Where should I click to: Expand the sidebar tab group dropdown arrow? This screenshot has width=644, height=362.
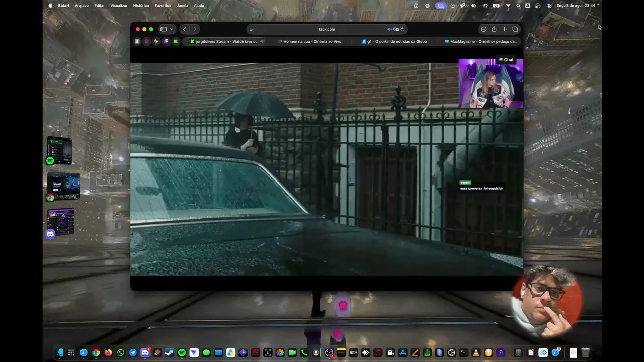(172, 29)
